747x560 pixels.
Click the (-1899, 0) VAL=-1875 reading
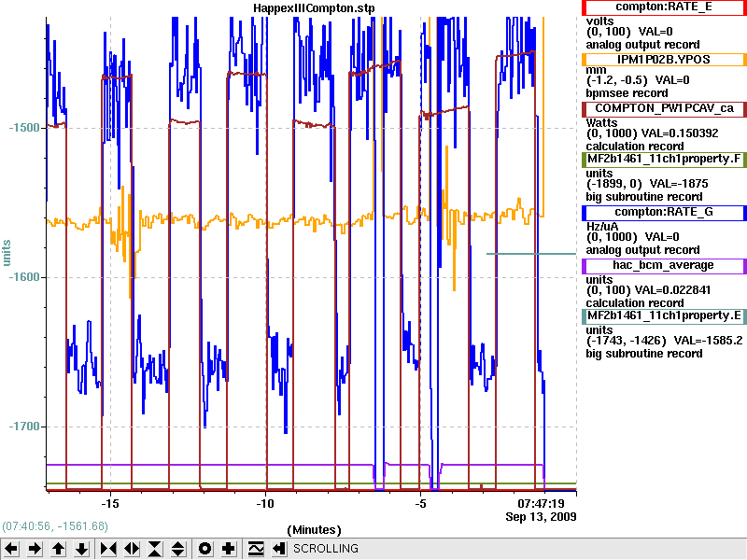pyautogui.click(x=647, y=184)
